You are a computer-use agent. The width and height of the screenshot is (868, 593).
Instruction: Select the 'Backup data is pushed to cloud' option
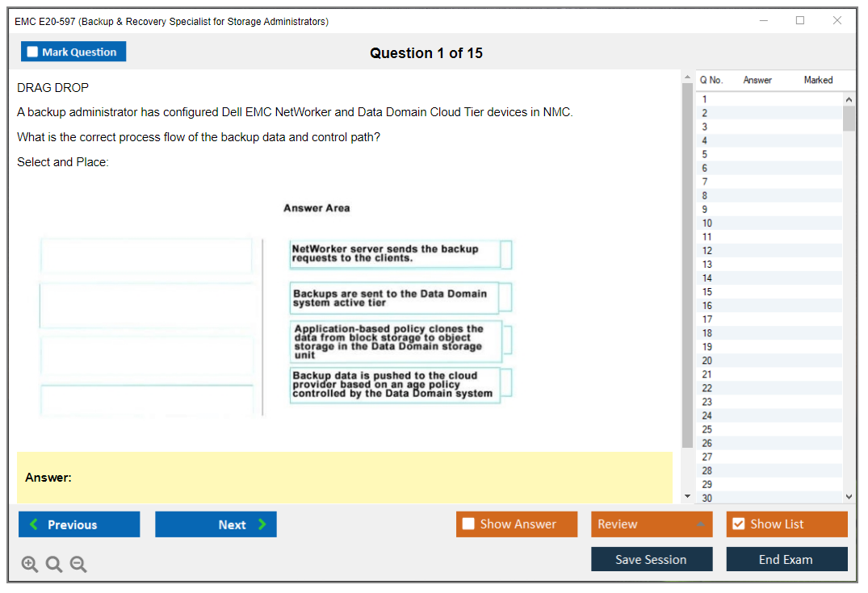click(x=395, y=385)
